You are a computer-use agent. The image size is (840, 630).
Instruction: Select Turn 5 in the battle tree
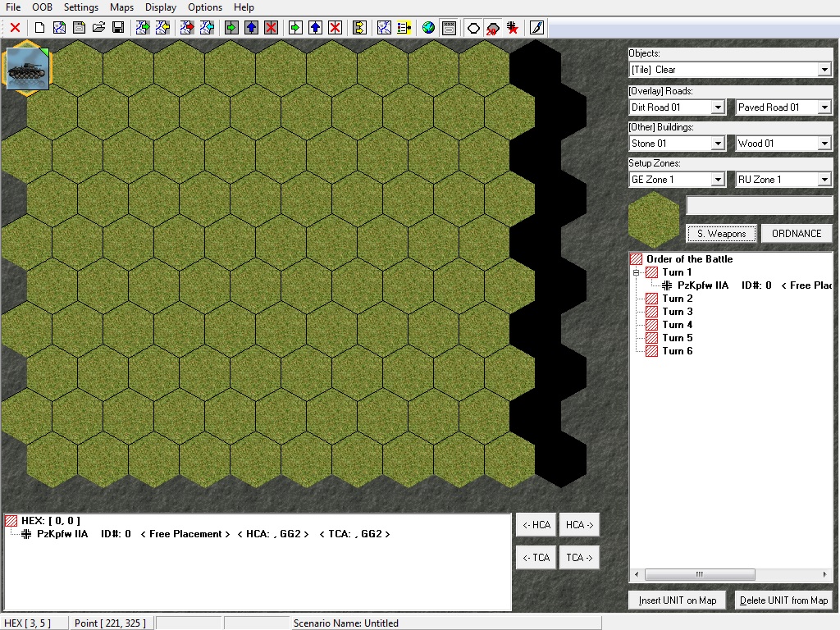pyautogui.click(x=677, y=338)
